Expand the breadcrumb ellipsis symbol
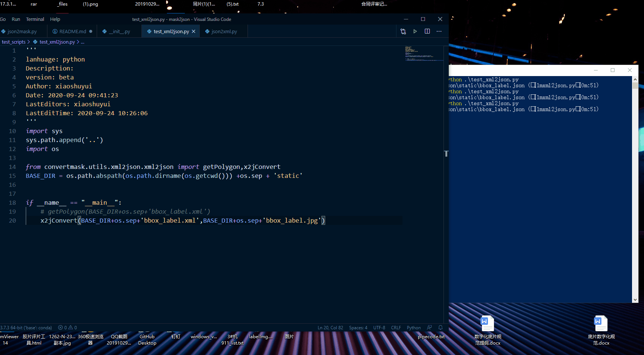The height and width of the screenshot is (355, 644). point(83,42)
